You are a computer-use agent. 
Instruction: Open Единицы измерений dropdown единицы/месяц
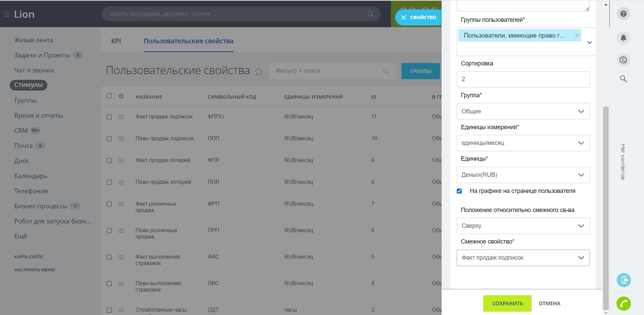pyautogui.click(x=523, y=143)
